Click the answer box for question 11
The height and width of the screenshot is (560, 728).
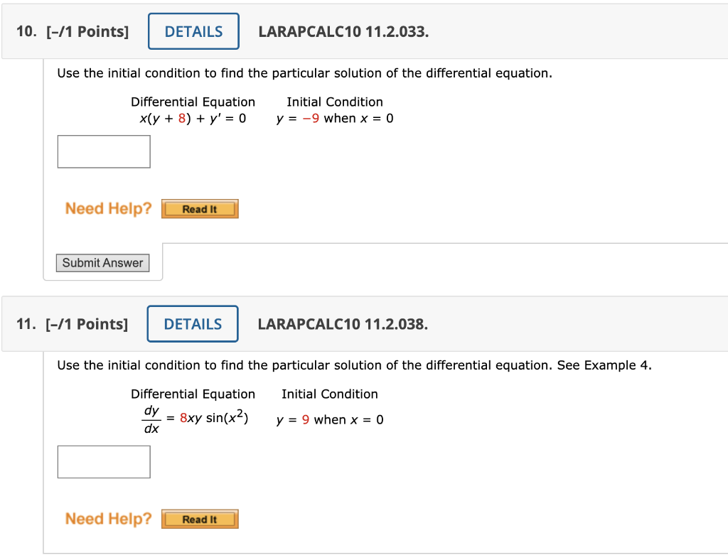point(104,462)
